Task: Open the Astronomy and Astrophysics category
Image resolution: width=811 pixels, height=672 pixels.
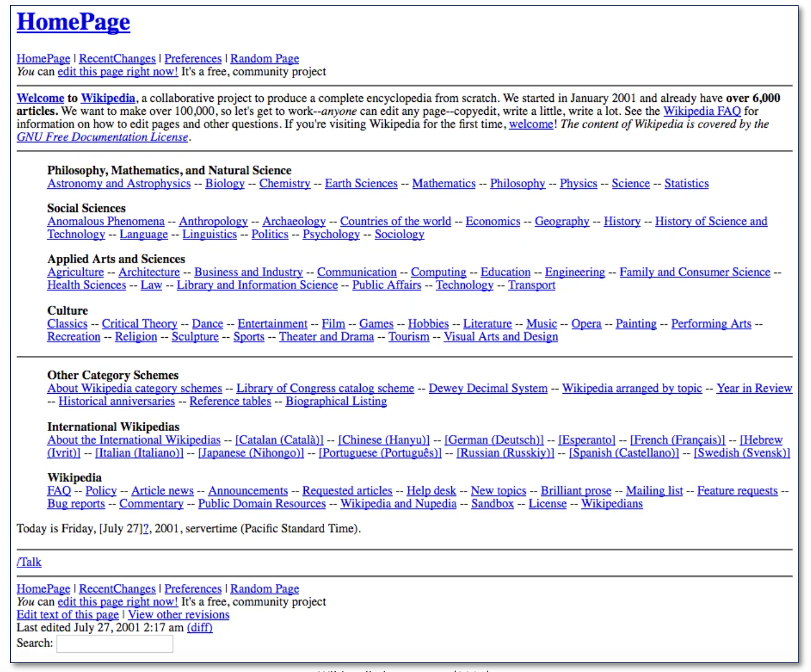Action: [x=119, y=184]
